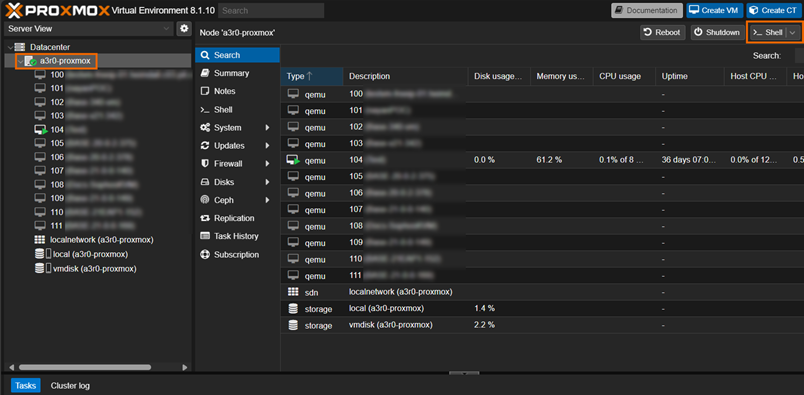Click the Create VM button
This screenshot has width=804, height=395.
pyautogui.click(x=715, y=10)
